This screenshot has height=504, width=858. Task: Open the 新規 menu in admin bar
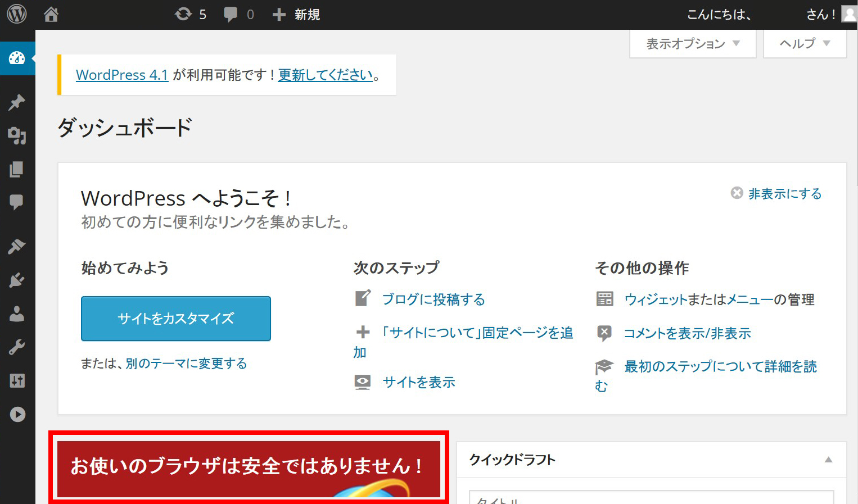tap(296, 15)
